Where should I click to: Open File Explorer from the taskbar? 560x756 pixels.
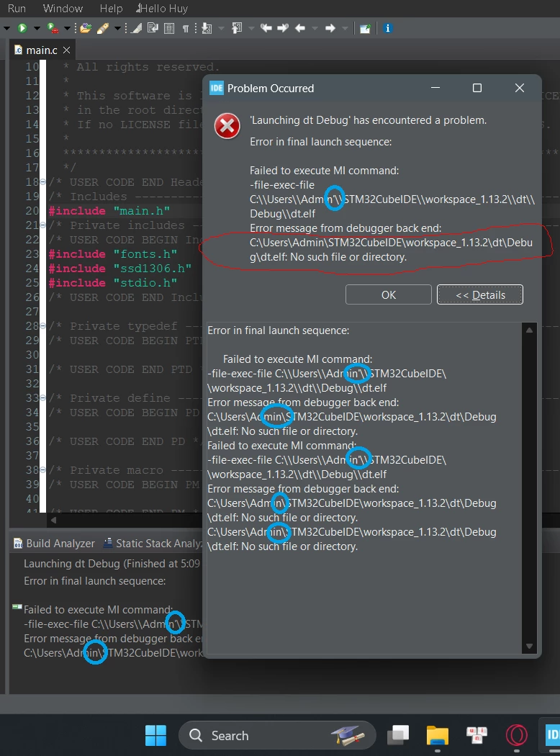[438, 736]
